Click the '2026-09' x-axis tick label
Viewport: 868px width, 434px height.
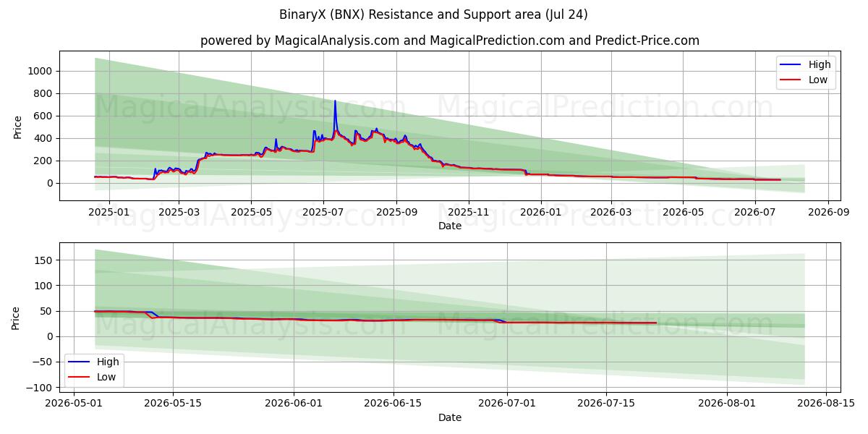click(828, 213)
